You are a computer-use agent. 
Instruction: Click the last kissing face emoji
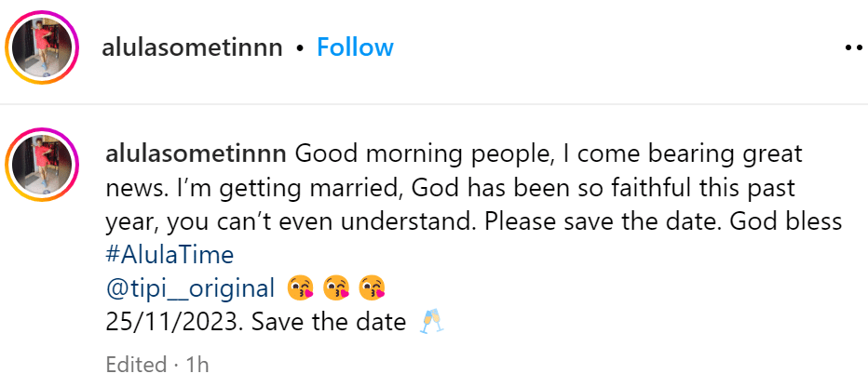click(371, 288)
